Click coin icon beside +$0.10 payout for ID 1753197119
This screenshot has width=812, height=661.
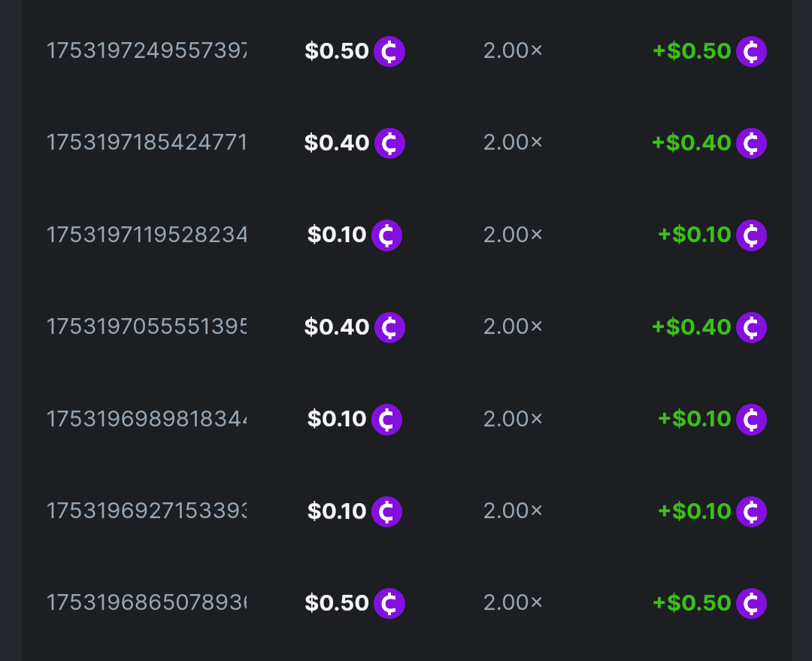pyautogui.click(x=751, y=235)
